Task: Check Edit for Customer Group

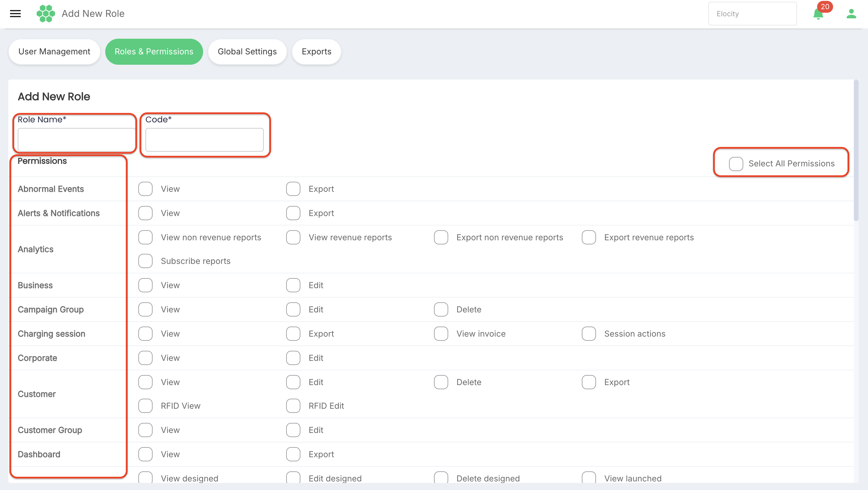Action: click(x=293, y=430)
